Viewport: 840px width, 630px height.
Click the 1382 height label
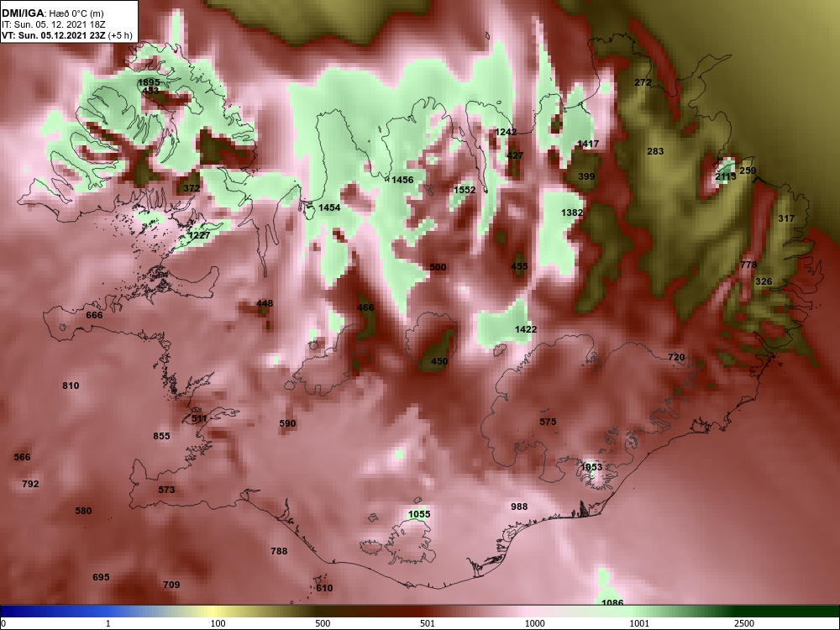pos(572,213)
